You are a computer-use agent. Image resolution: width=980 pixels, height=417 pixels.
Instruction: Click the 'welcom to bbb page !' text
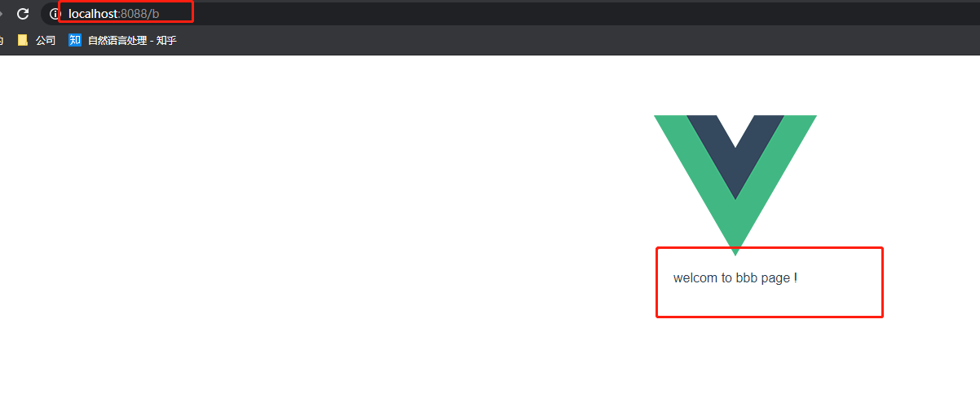click(x=735, y=277)
